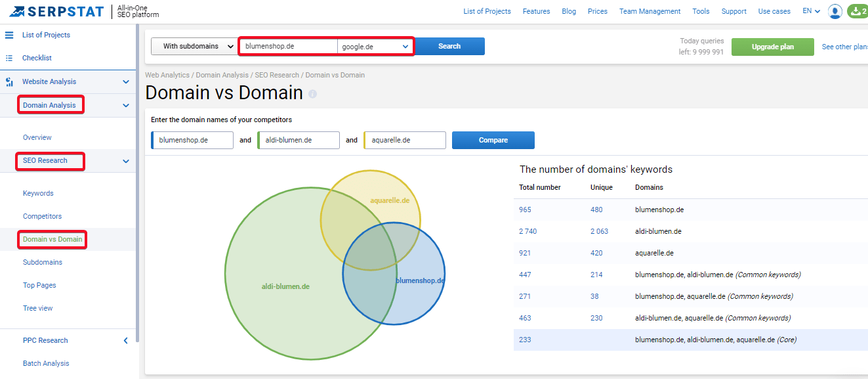Click the Domain Analysis breadcrumb
868x379 pixels.
[222, 75]
